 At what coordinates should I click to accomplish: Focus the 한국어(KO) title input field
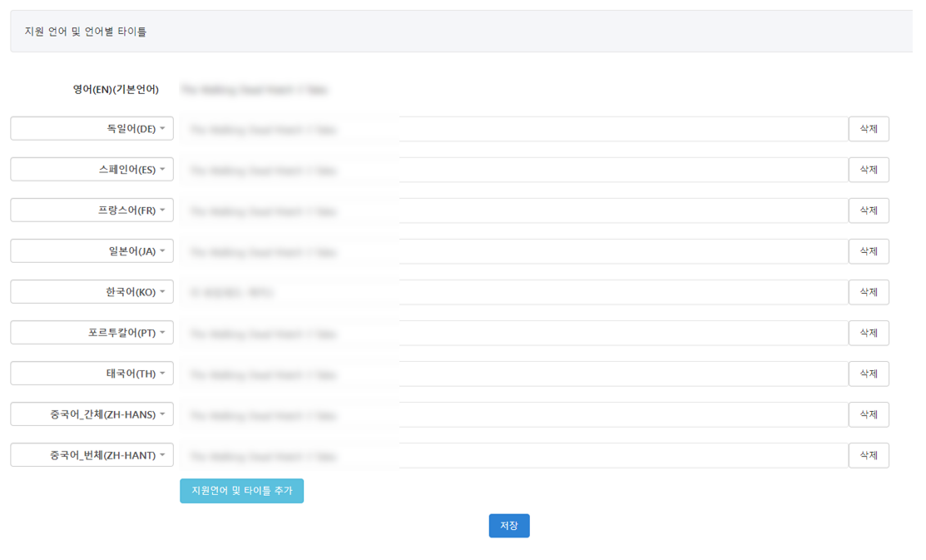click(x=514, y=292)
